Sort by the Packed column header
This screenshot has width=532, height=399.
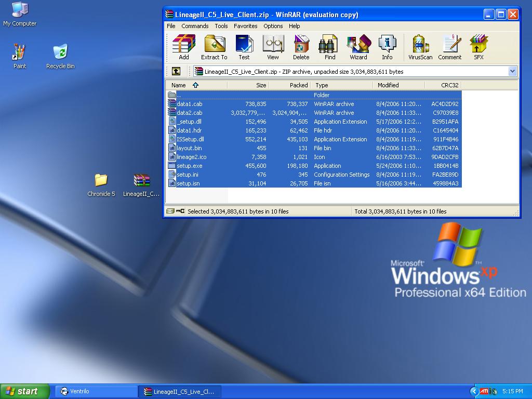(290, 85)
